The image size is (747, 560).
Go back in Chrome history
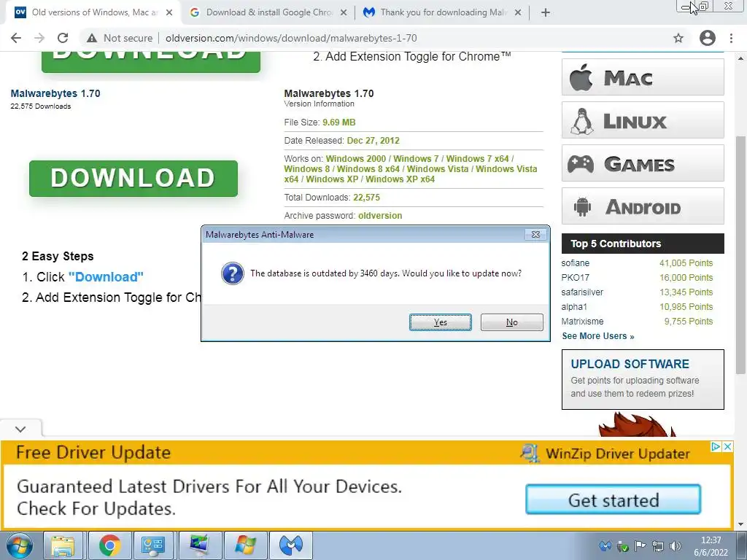(16, 38)
